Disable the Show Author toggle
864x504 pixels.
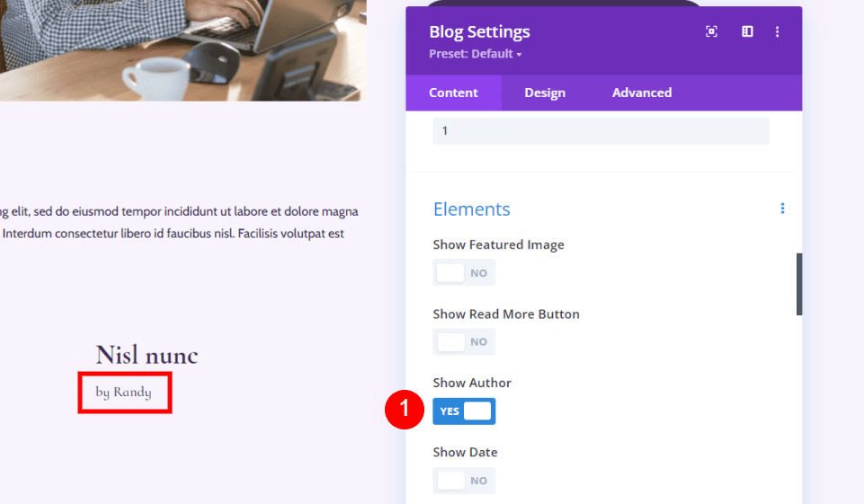pyautogui.click(x=464, y=411)
